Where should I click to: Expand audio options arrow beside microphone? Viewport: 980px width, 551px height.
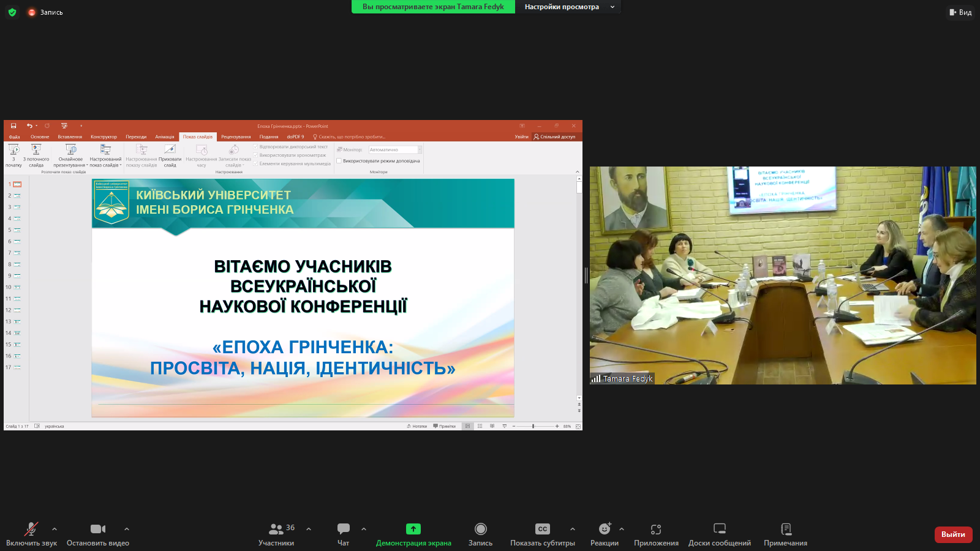tap(55, 529)
